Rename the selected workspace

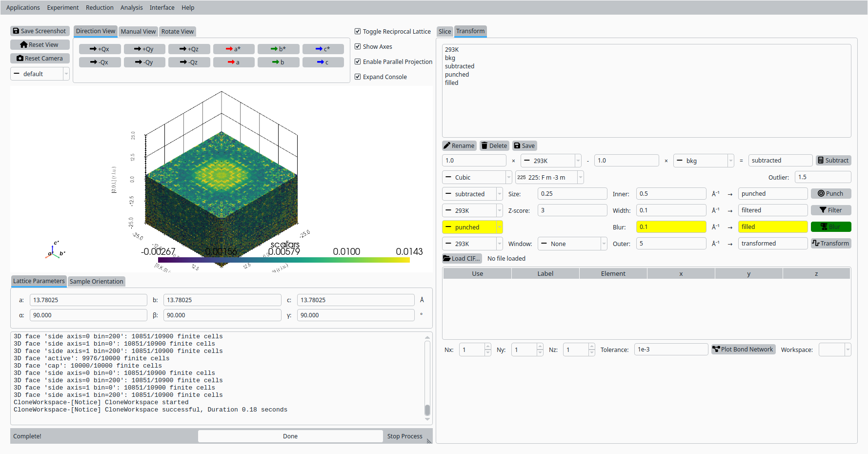pos(459,145)
